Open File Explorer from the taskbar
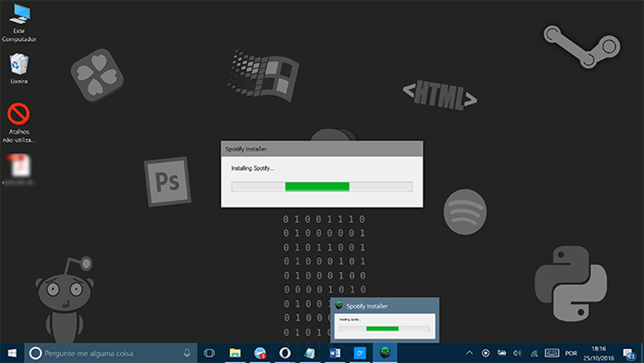 pos(234,353)
